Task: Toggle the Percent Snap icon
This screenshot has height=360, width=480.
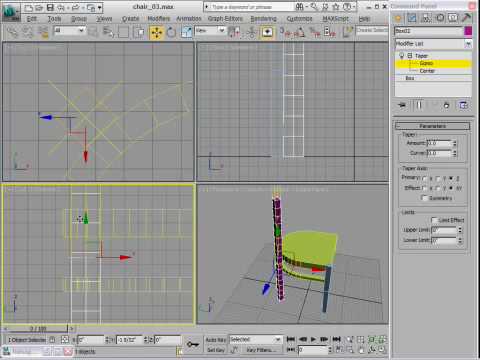Action: coord(315,32)
